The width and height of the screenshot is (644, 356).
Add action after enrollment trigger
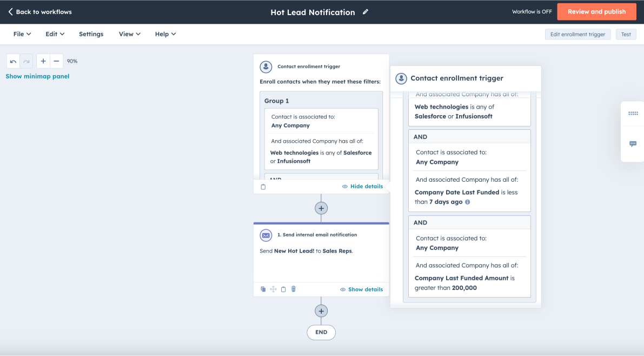321,208
